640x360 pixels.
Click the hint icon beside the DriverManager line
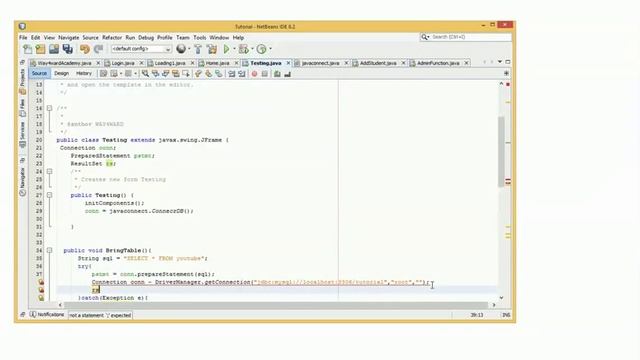click(41, 282)
